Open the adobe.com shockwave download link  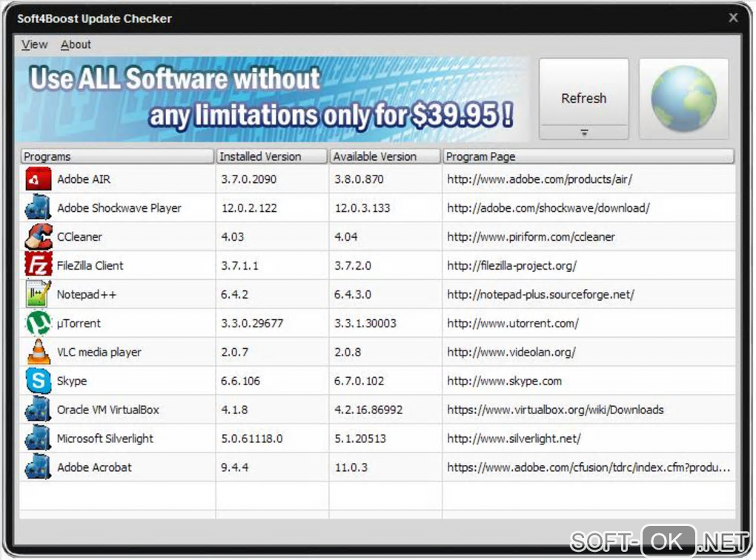pos(548,207)
